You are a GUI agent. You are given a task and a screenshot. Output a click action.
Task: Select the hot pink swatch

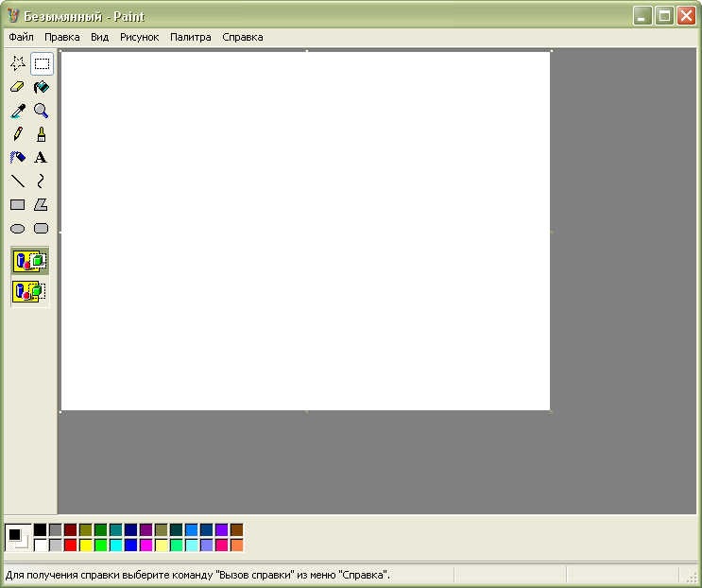coord(222,545)
